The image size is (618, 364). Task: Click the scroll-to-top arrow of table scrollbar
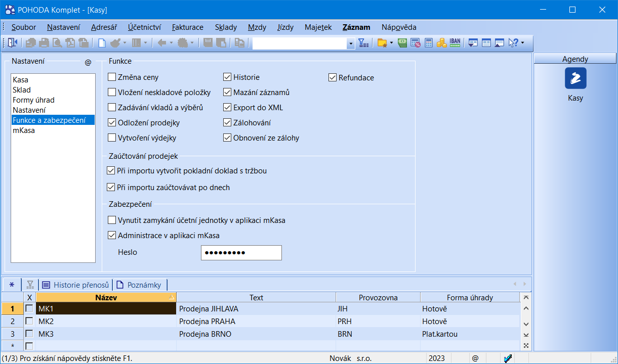tap(526, 297)
